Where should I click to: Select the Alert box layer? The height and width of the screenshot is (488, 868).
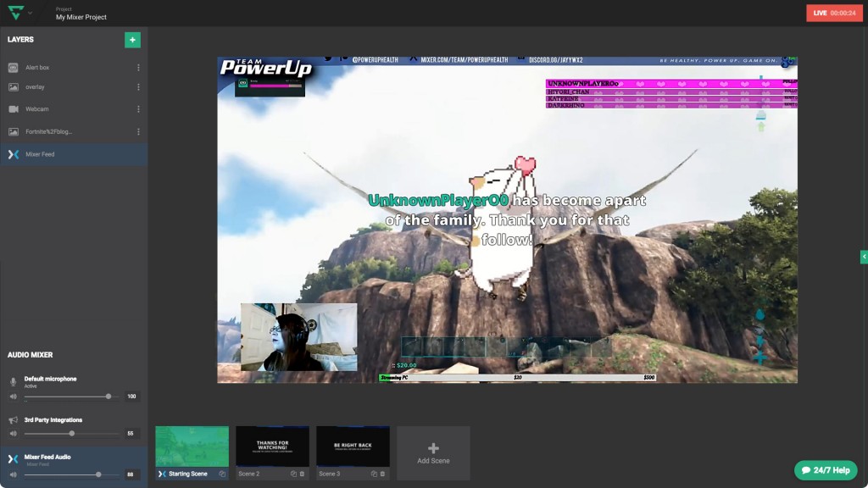[x=74, y=68]
